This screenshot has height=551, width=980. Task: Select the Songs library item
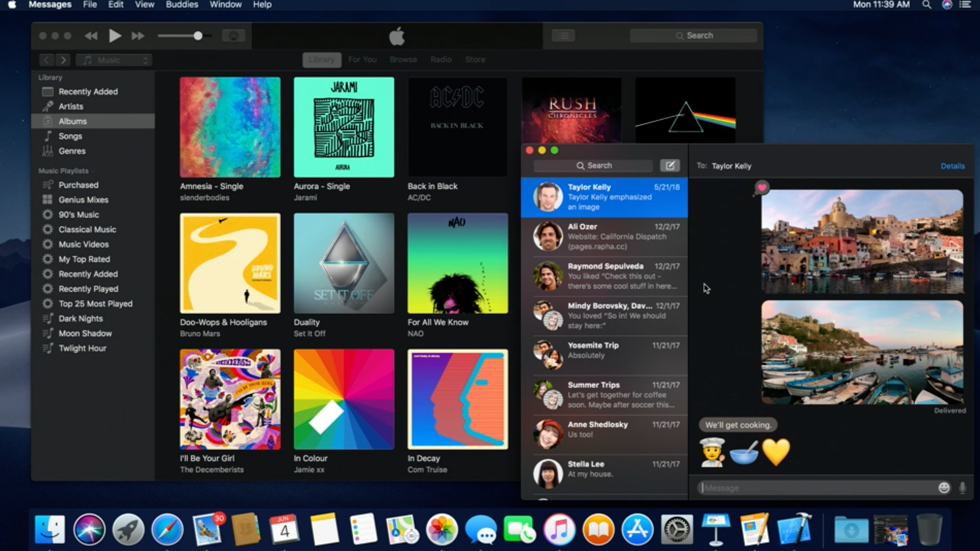tap(70, 136)
